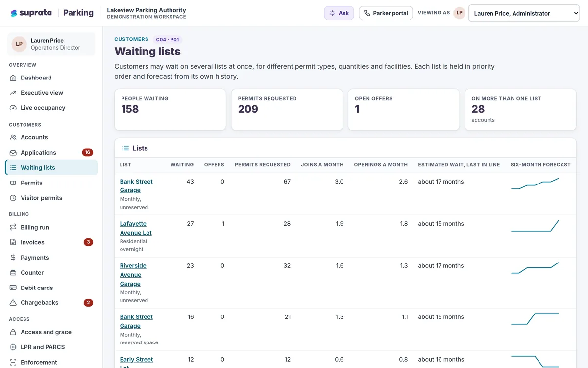Click the Invoices document icon
Screen dimensions: 588x368
[13, 242]
